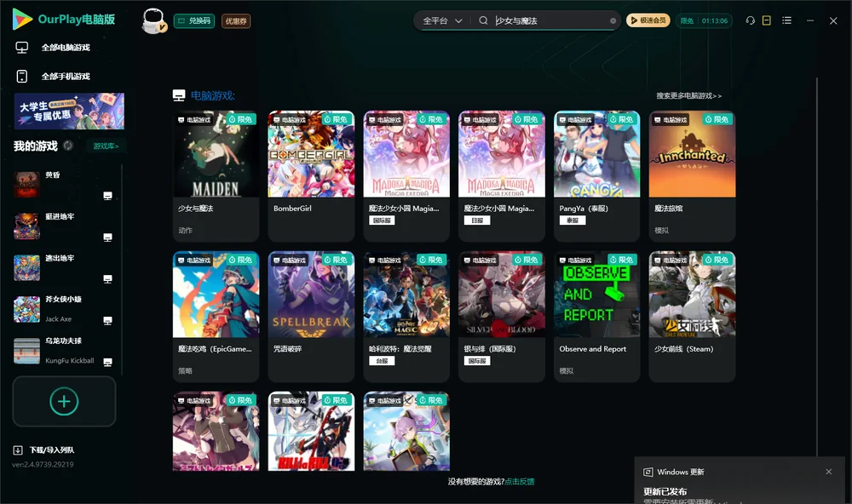Screen dimensions: 852x504
Task: Open the BomberGirl game card
Action: pyautogui.click(x=311, y=176)
